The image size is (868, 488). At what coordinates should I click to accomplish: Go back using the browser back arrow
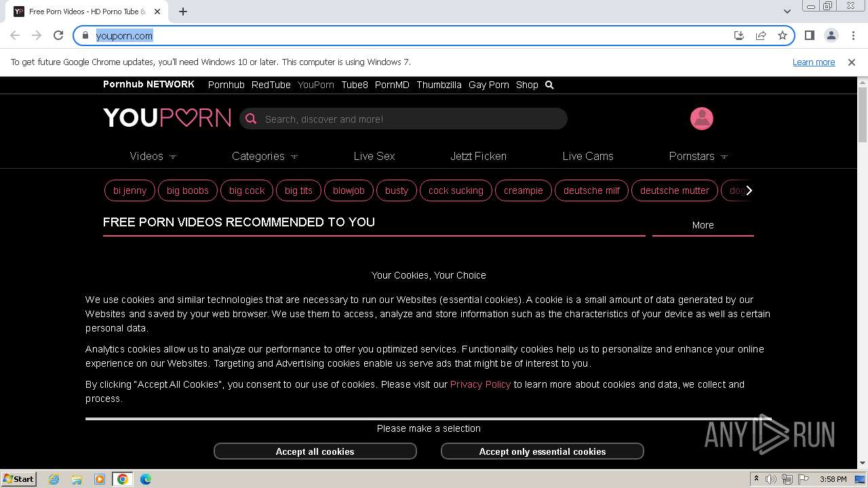click(x=15, y=35)
